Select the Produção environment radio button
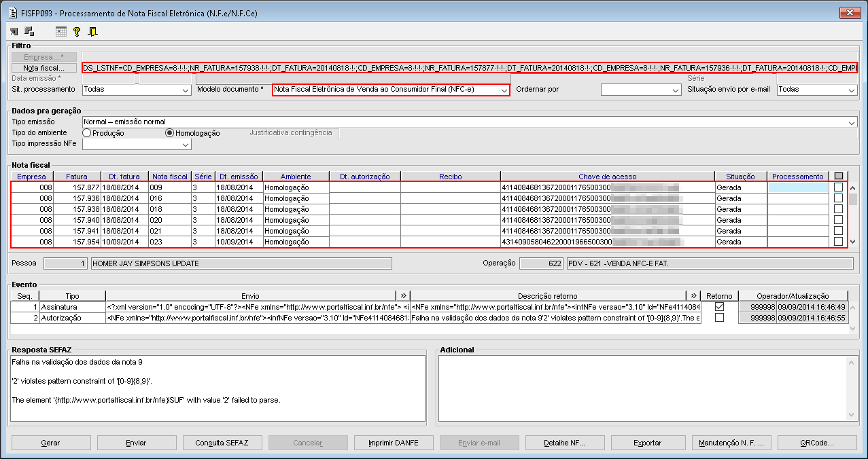This screenshot has height=459, width=868. pyautogui.click(x=87, y=133)
